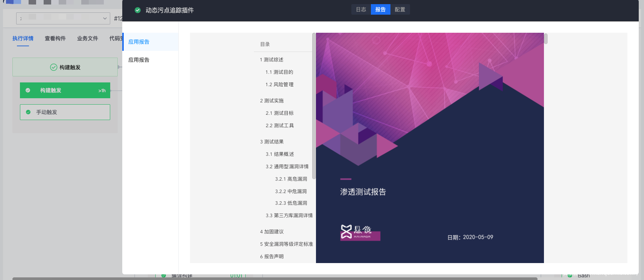Switch to the 日志 tab
This screenshot has width=644, height=280.
click(361, 9)
